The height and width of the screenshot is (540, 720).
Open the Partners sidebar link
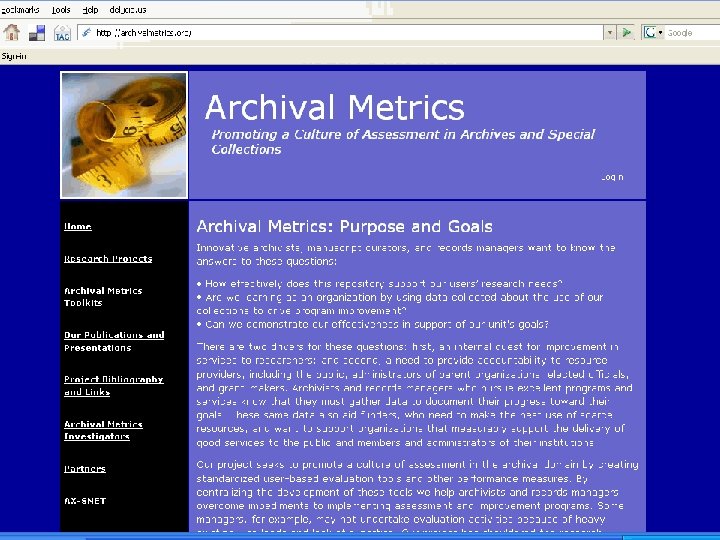tap(85, 469)
